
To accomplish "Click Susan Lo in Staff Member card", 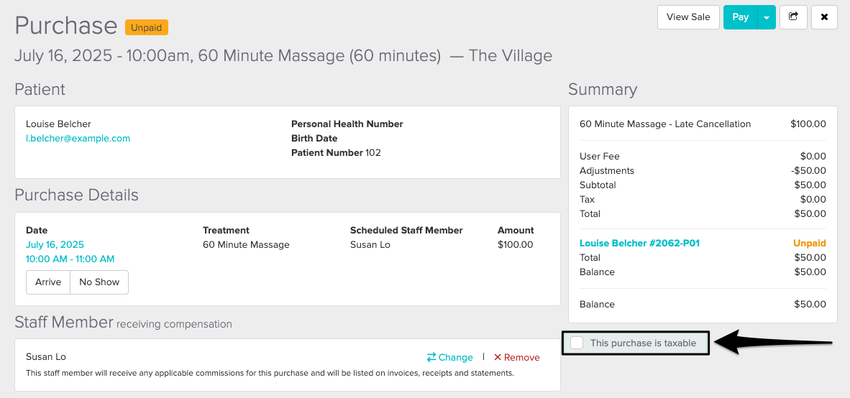I will [46, 357].
